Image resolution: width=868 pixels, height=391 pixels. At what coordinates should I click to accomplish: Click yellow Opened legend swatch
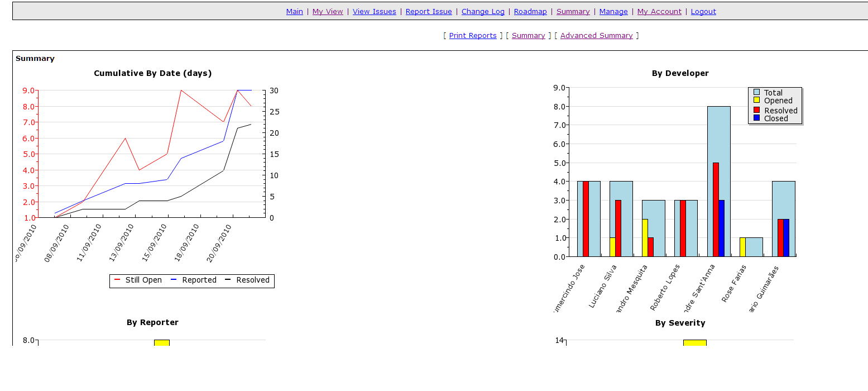click(756, 100)
